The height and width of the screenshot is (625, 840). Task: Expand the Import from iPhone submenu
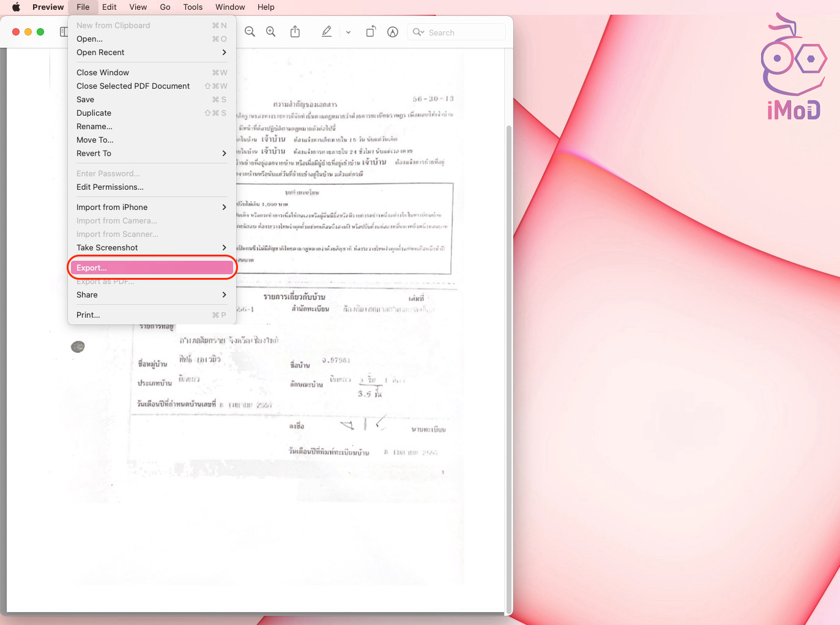coord(151,208)
